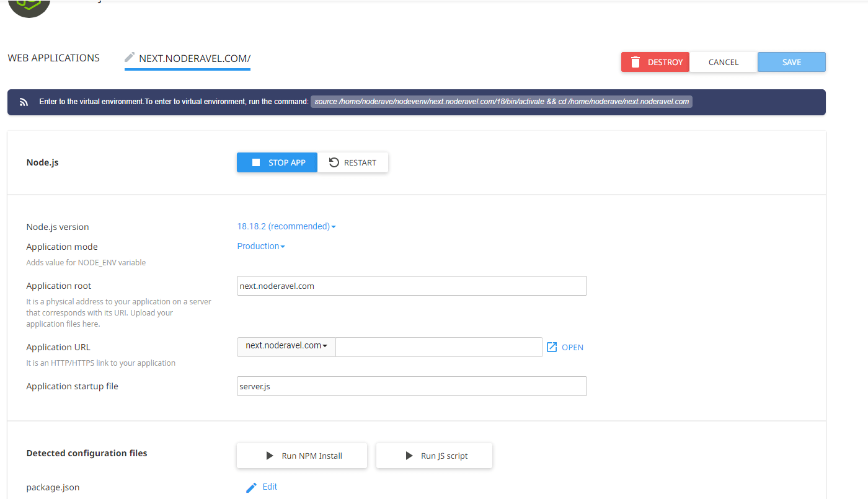Click the Application startup file field
Screen dimensions: 868x499
tap(412, 386)
